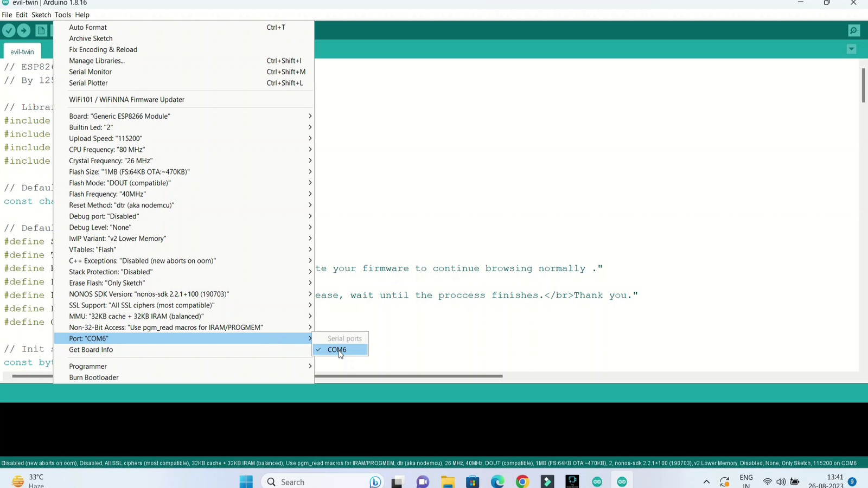Click the Verify sketch checkmark icon
Screen dimensions: 868x488
(x=9, y=30)
